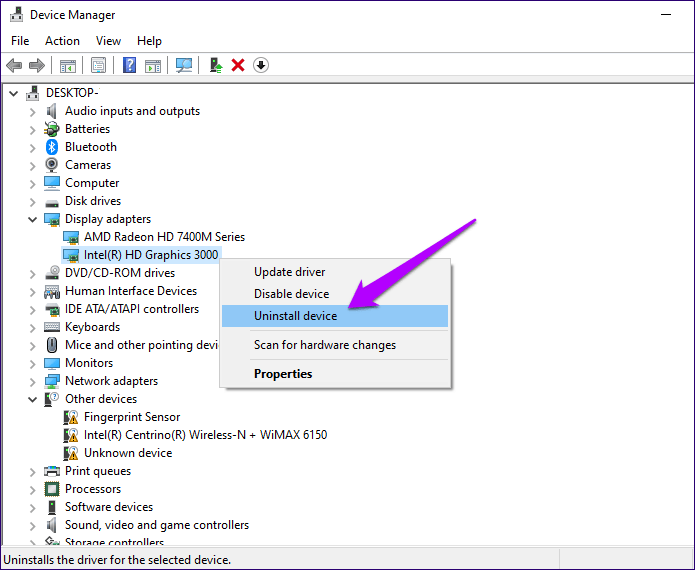The width and height of the screenshot is (695, 570).
Task: Click the Back arrow toolbar icon
Action: 14,66
